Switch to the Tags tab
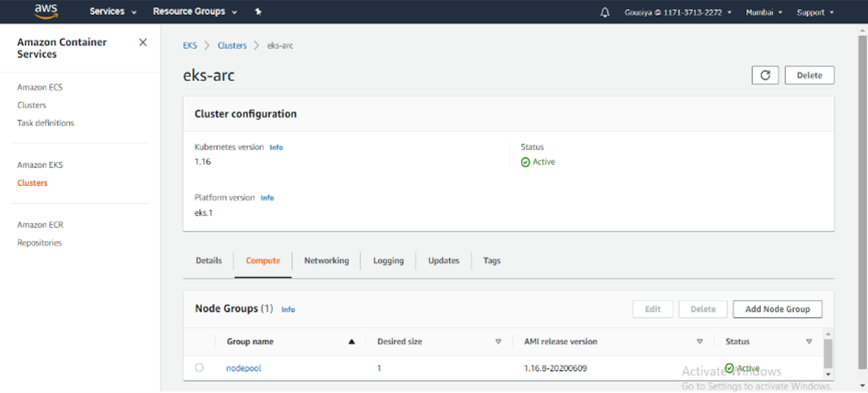868x393 pixels. pos(492,261)
